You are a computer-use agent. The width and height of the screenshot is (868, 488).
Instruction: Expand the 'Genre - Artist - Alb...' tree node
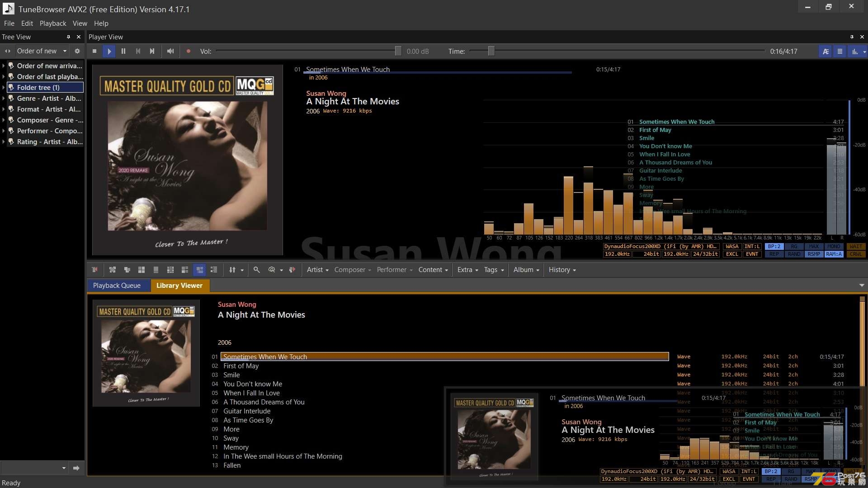pyautogui.click(x=4, y=99)
